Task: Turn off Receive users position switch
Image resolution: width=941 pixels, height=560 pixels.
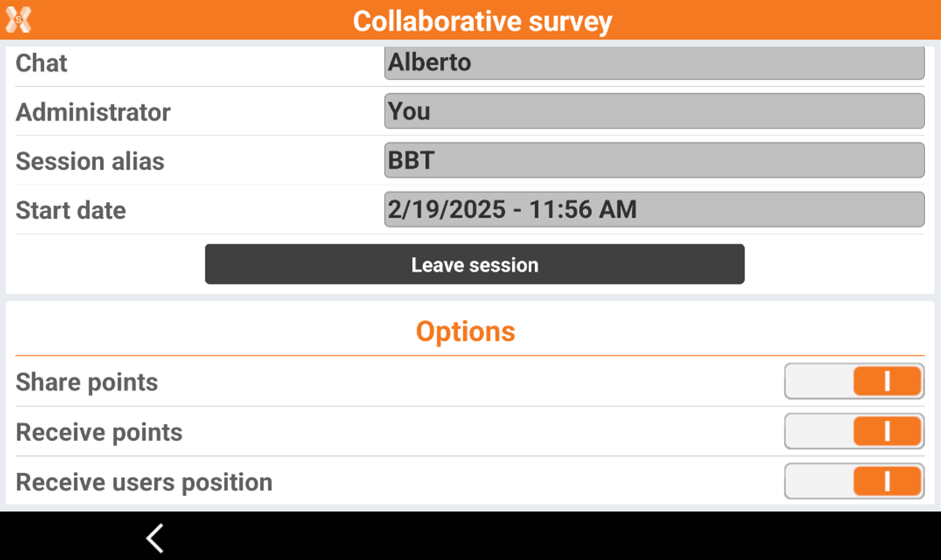Action: click(x=853, y=482)
